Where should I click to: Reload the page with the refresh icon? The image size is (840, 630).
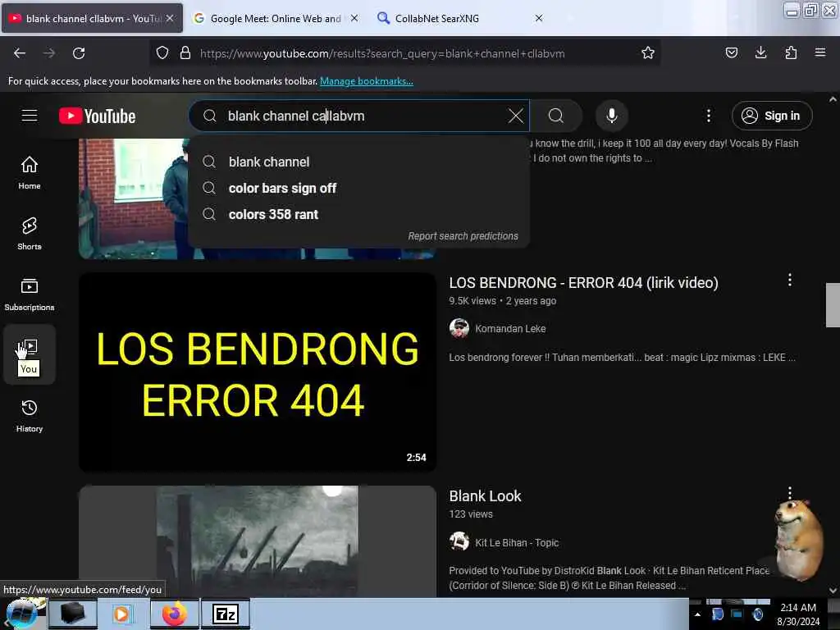pos(79,53)
